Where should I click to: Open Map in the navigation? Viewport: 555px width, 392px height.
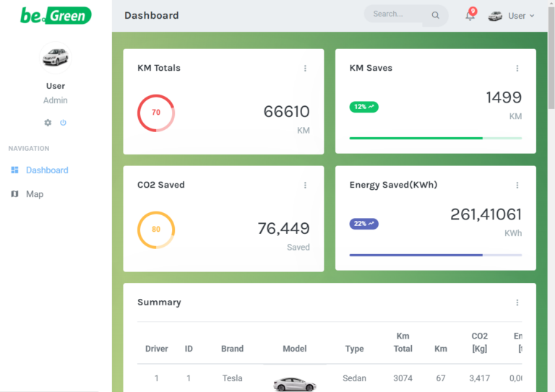point(35,194)
